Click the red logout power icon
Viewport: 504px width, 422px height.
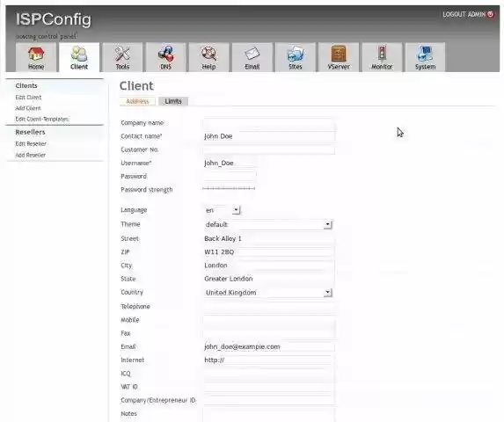(491, 14)
